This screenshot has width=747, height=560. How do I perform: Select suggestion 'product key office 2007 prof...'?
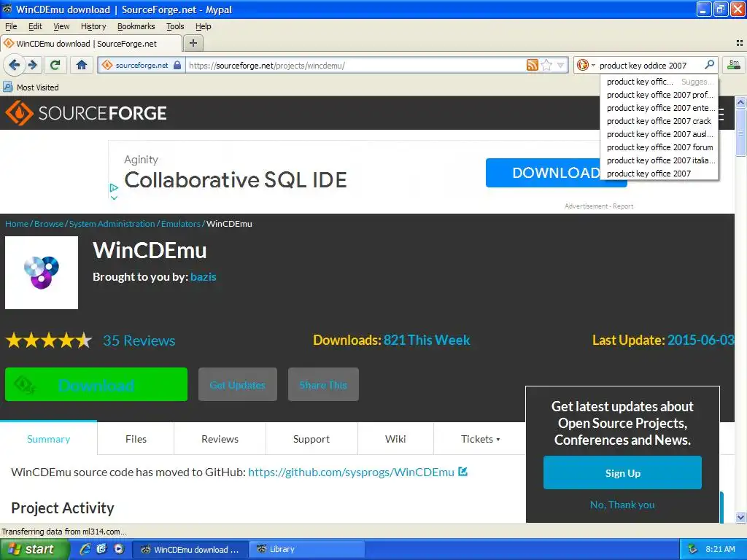pyautogui.click(x=659, y=95)
